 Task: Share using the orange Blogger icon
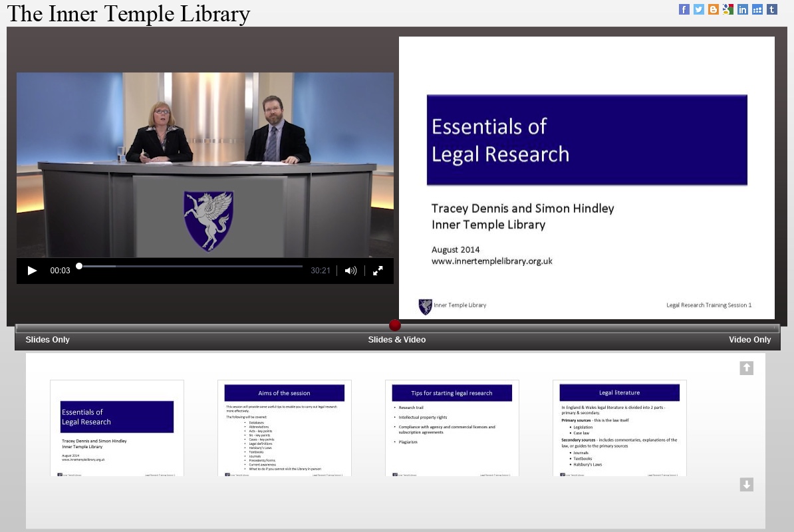click(713, 9)
